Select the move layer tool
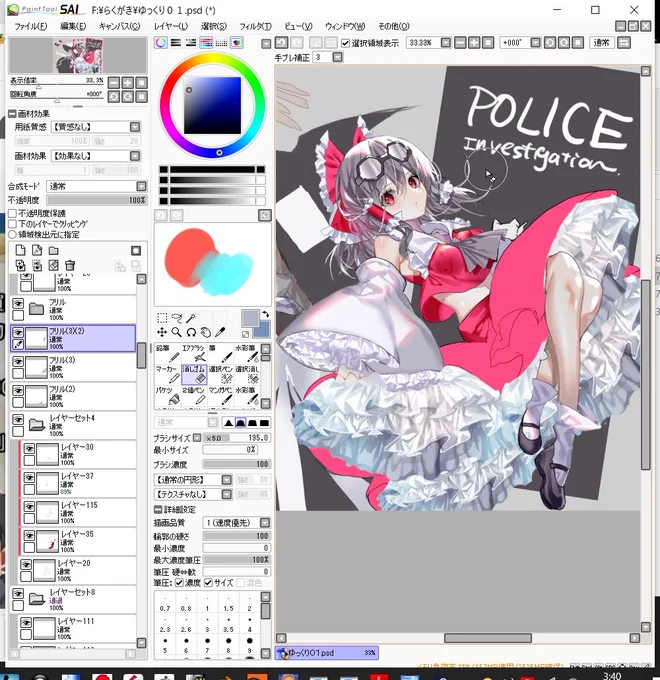The width and height of the screenshot is (660, 680). tap(162, 332)
